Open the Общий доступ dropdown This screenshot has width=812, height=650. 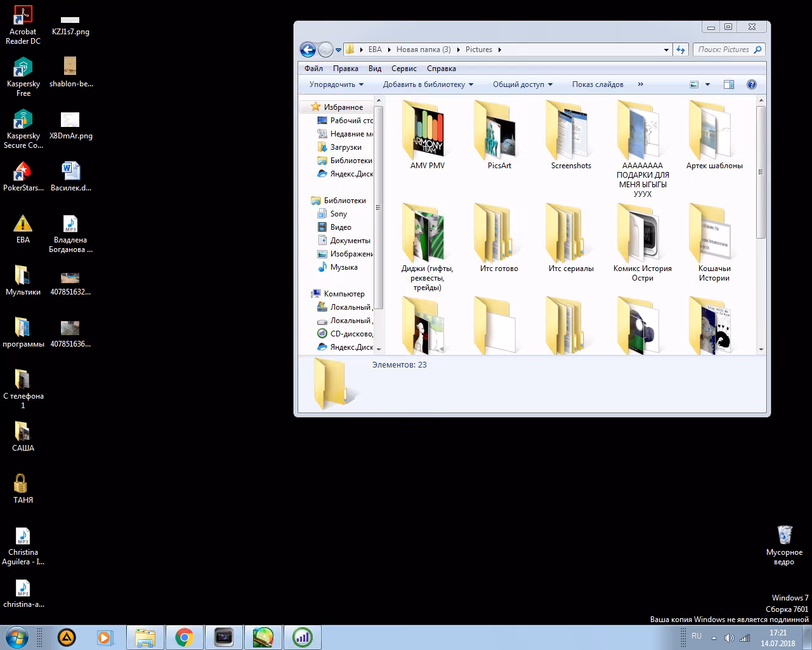(523, 84)
